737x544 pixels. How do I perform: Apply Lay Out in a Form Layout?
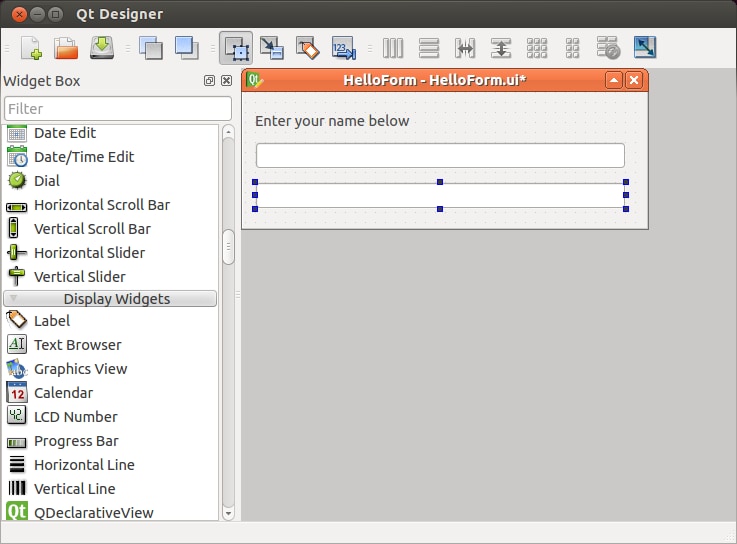(x=572, y=48)
